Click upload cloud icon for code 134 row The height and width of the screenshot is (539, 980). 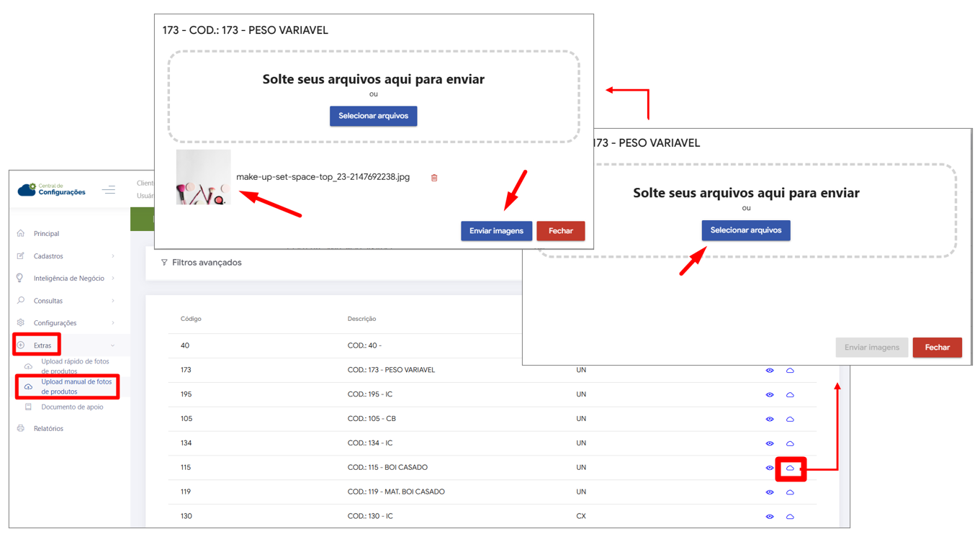pos(790,444)
